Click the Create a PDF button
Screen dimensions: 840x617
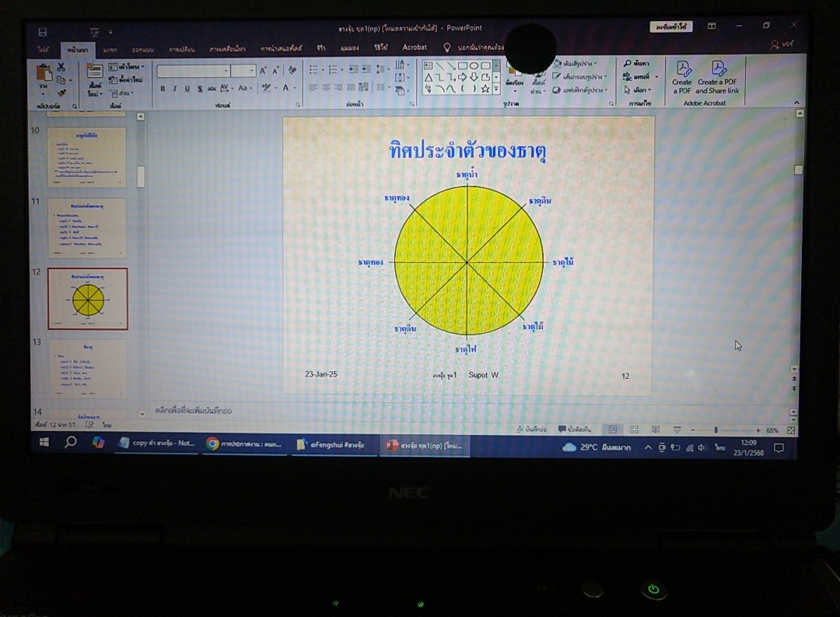681,77
